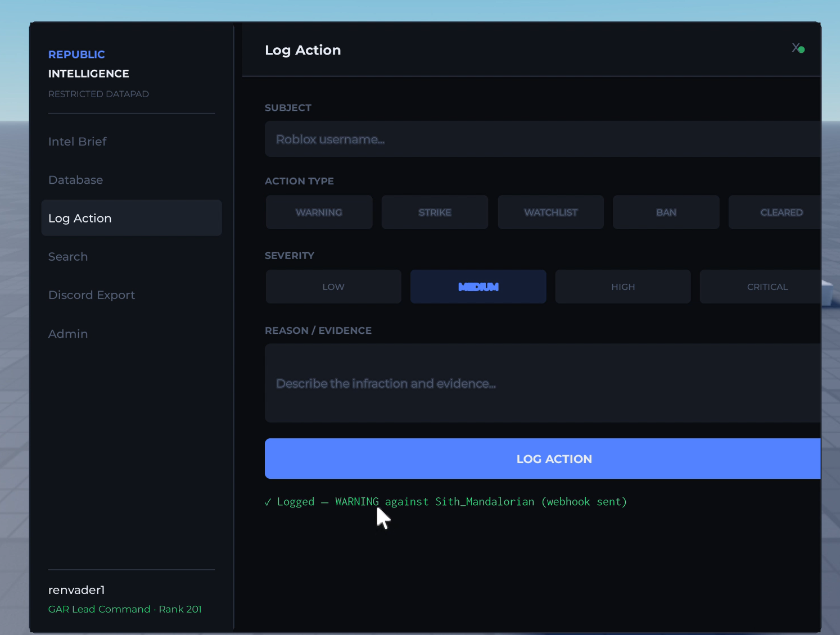Close the datapad with the X icon
Viewport: 840px width, 635px height.
click(796, 48)
